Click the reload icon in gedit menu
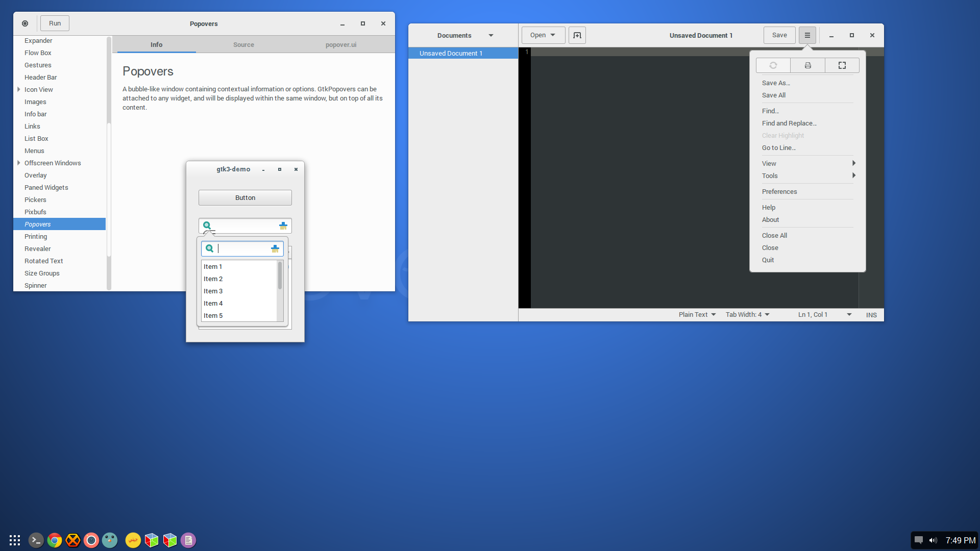This screenshot has height=551, width=980. tap(773, 65)
